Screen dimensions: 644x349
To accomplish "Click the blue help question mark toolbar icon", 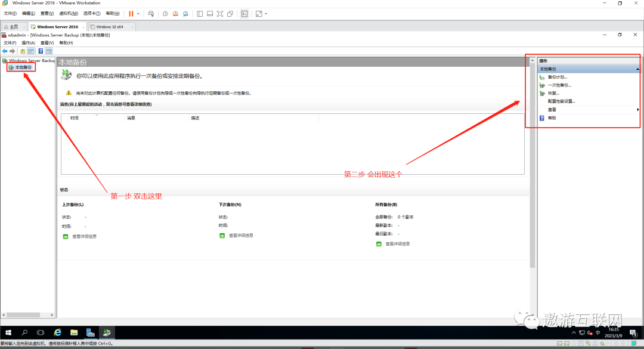I will 41,51.
